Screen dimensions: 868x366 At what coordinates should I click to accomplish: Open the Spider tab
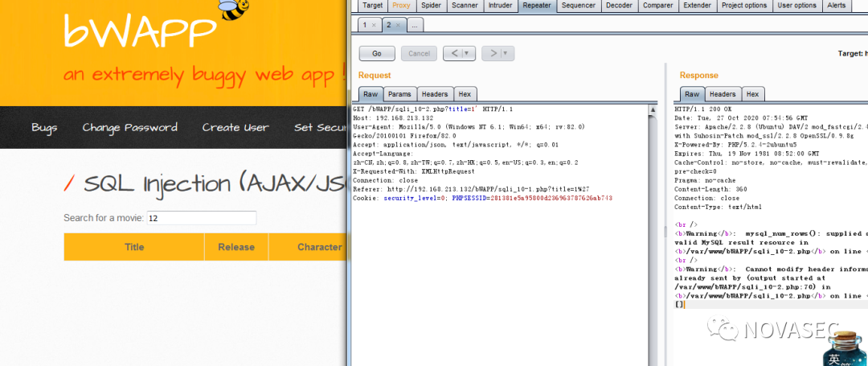tap(432, 6)
